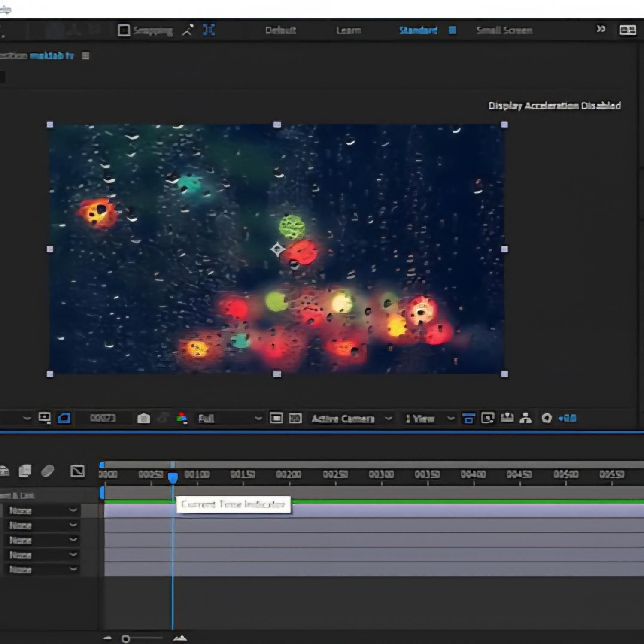Switch to the Learn workspace
The width and height of the screenshot is (644, 644).
pos(348,30)
